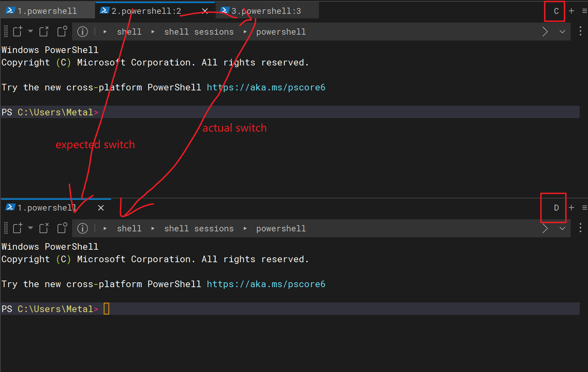Detach session to separate window in top pane
This screenshot has width=588, height=372.
point(62,31)
